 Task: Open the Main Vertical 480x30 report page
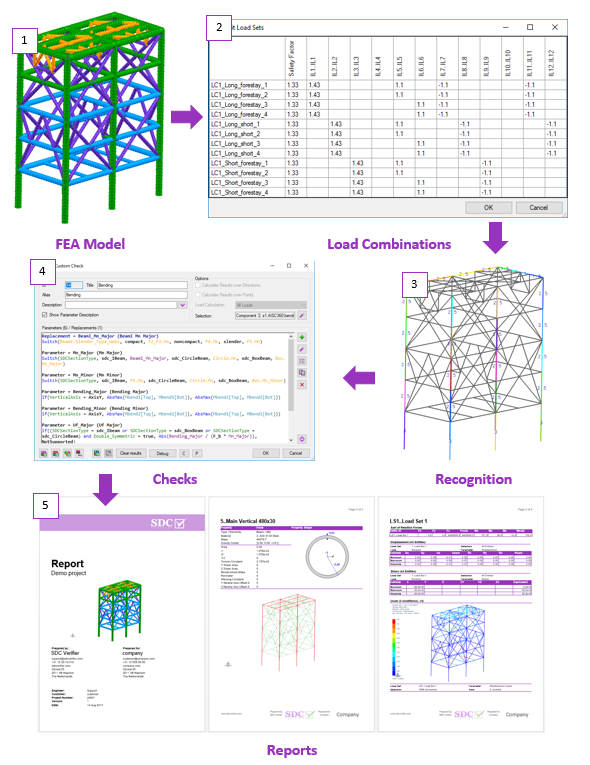tap(291, 614)
